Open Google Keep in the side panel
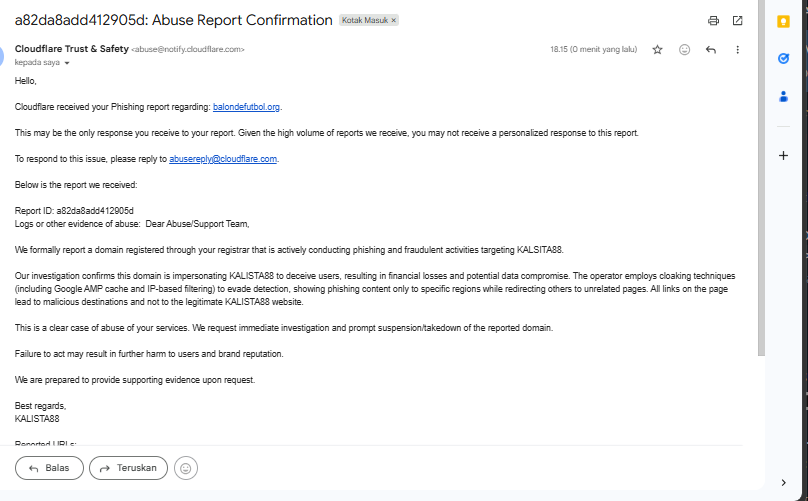This screenshot has width=808, height=501. pyautogui.click(x=783, y=22)
